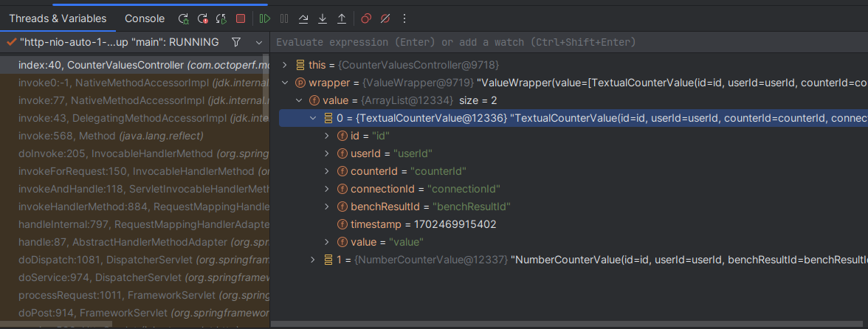Screen dimensions: 868x329
Task: Click element 0 array item icon
Action: (328, 118)
